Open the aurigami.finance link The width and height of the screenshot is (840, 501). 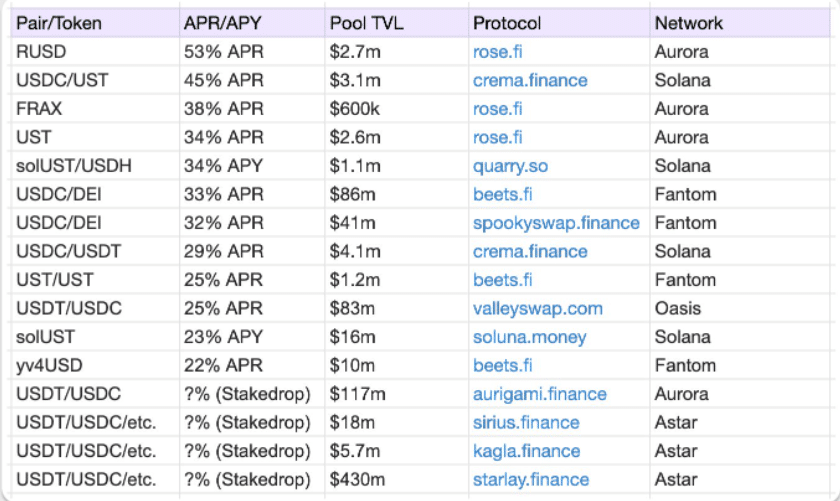(539, 394)
